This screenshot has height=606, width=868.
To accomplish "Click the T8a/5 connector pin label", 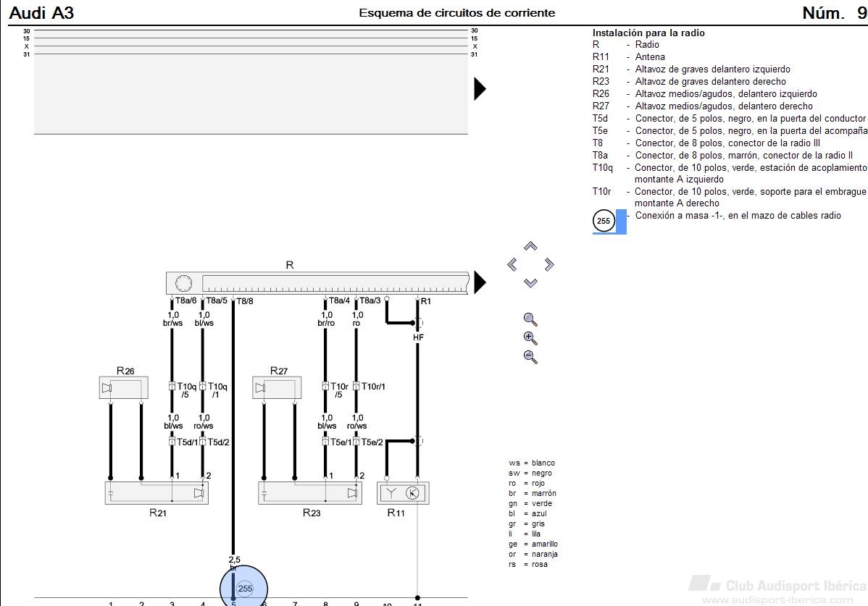I will tap(217, 300).
